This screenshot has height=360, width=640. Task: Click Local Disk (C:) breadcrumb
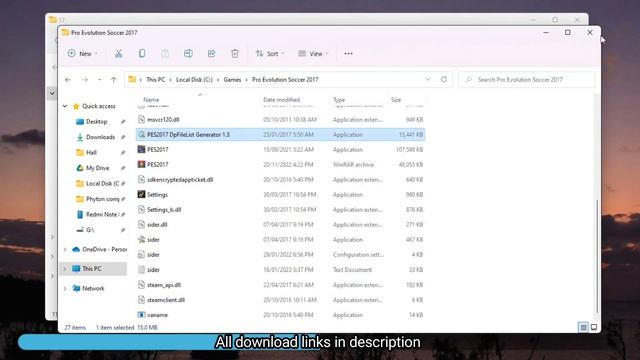[194, 80]
